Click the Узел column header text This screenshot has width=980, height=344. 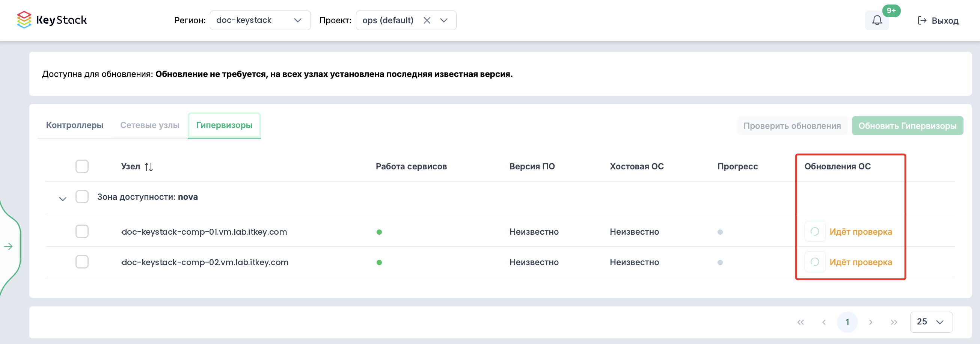pyautogui.click(x=131, y=166)
